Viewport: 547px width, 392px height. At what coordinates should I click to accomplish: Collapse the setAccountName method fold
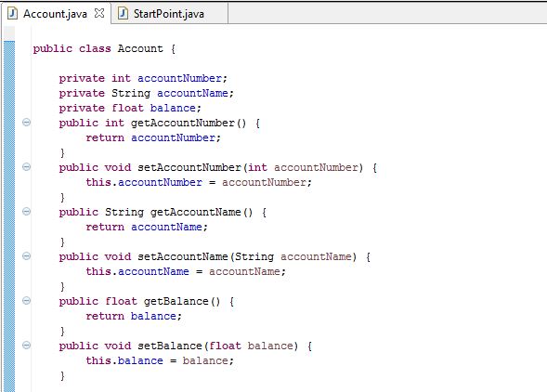point(26,256)
